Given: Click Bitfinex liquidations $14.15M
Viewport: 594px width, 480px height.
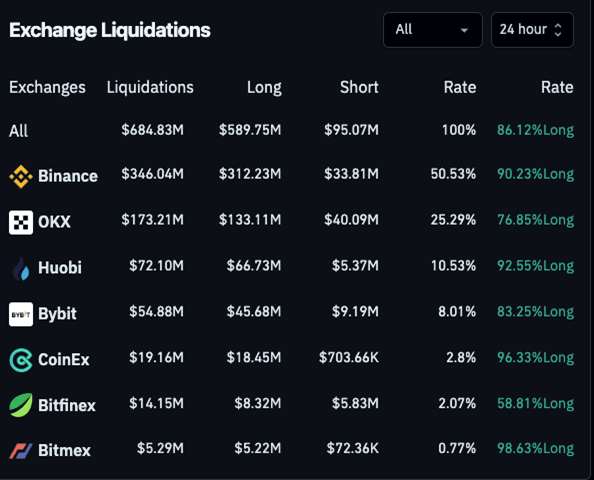Looking at the screenshot, I should [x=156, y=403].
